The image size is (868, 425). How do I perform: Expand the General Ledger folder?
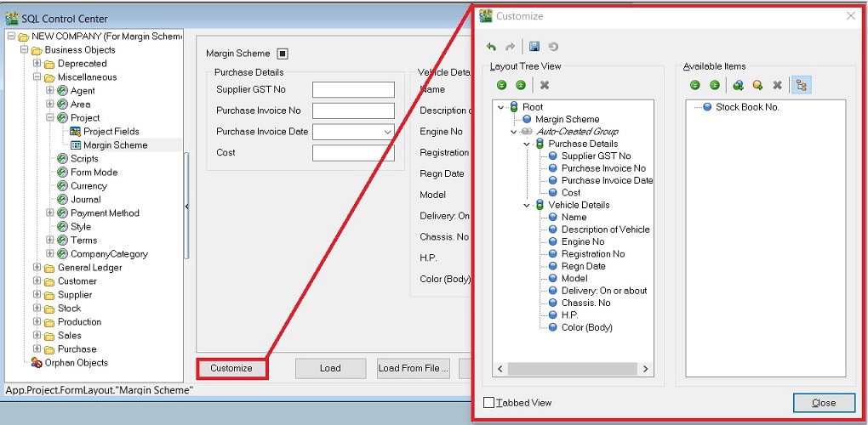pos(37,268)
